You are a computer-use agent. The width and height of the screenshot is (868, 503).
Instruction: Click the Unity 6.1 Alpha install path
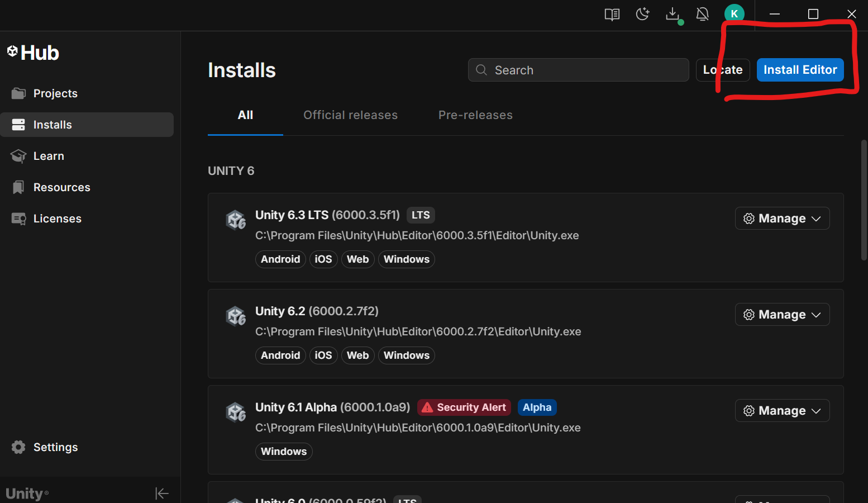pyautogui.click(x=418, y=428)
